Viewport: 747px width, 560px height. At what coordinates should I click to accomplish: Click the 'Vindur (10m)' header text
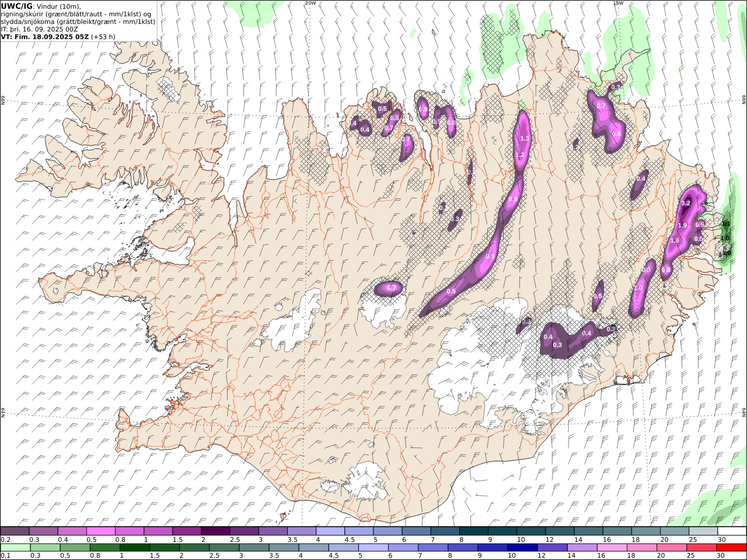tap(60, 6)
